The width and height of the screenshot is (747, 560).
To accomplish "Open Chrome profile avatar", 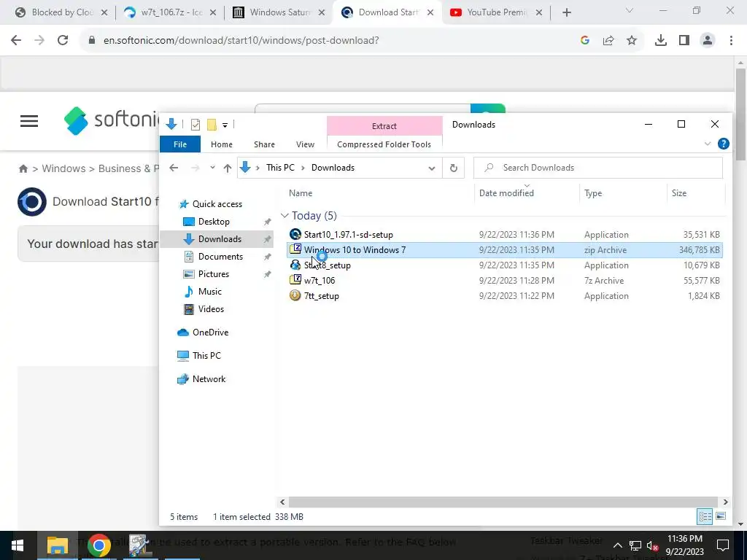I will tap(708, 41).
